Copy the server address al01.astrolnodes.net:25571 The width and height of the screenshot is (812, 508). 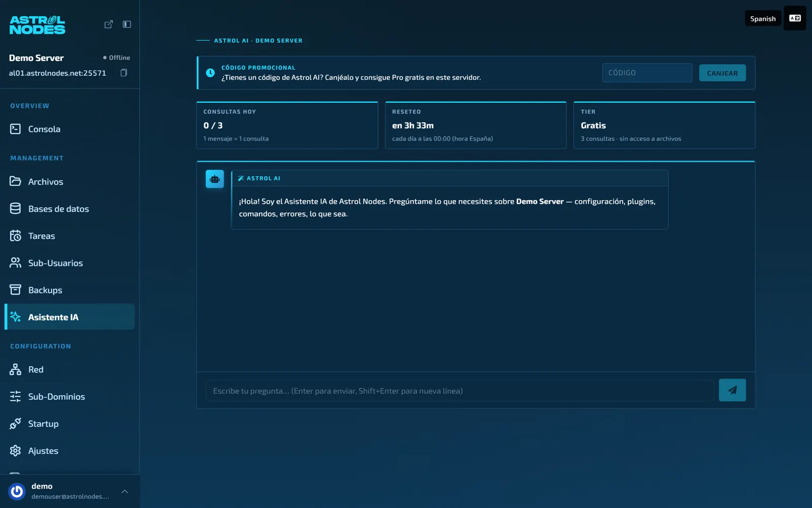point(124,73)
